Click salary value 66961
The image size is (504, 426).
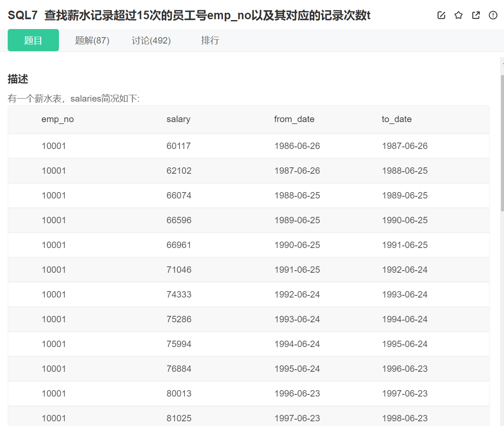[179, 245]
